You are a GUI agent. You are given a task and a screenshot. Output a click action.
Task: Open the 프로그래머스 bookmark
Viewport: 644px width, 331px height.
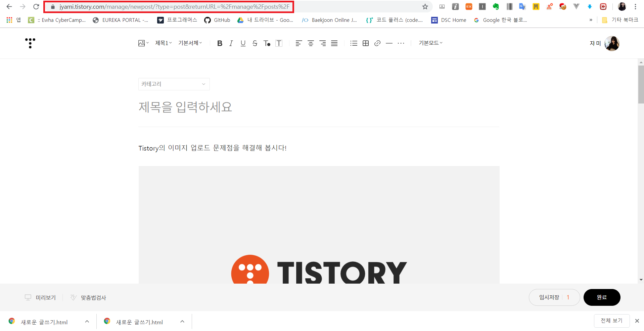pos(177,20)
